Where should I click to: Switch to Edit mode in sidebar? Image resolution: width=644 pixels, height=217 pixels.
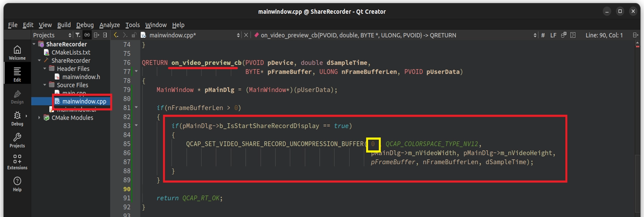[x=17, y=74]
